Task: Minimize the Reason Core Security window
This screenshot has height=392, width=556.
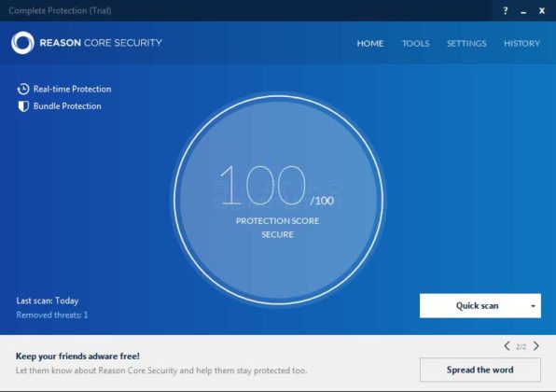Action: pyautogui.click(x=523, y=13)
